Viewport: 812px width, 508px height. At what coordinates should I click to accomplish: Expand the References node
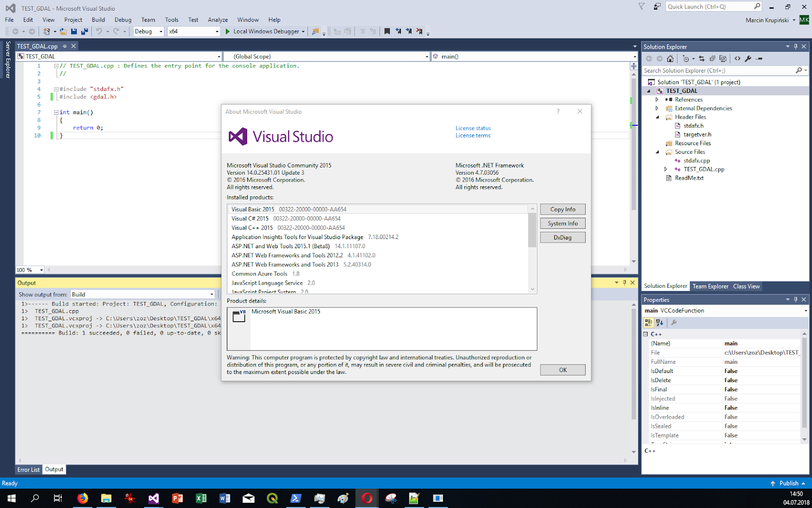[657, 99]
